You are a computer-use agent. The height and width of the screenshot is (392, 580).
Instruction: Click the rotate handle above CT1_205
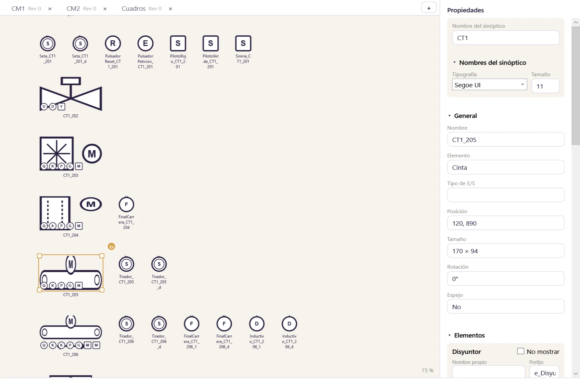(111, 247)
